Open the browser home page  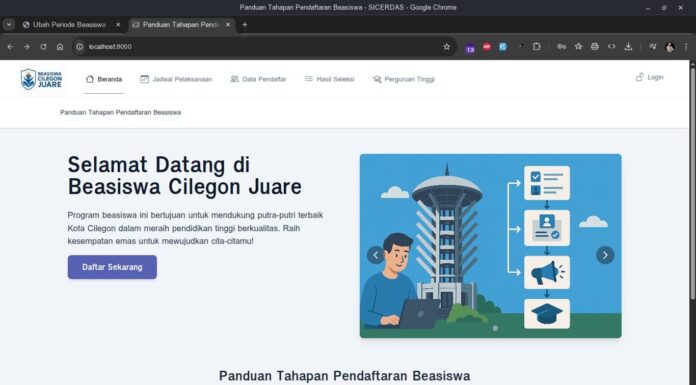pos(60,47)
